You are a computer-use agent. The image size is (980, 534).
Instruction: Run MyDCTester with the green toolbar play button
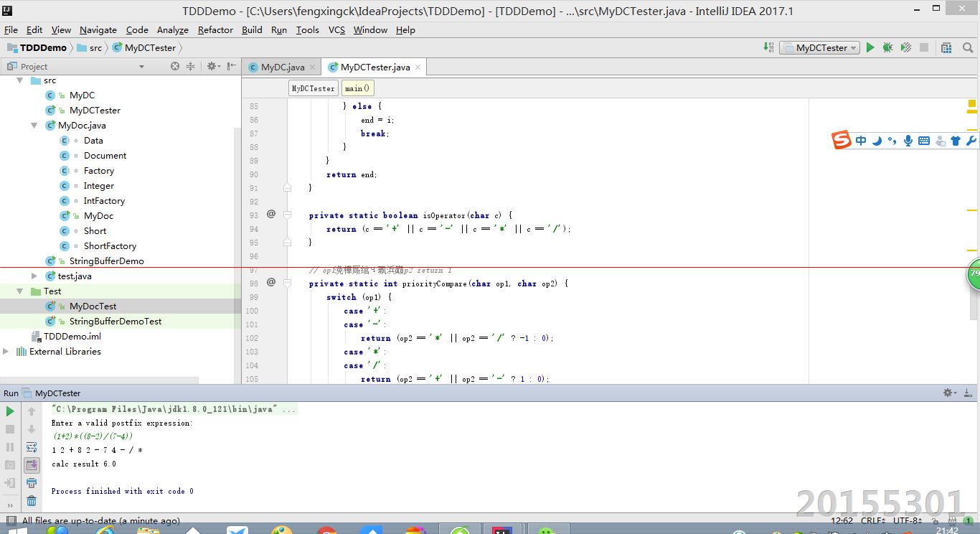[870, 47]
